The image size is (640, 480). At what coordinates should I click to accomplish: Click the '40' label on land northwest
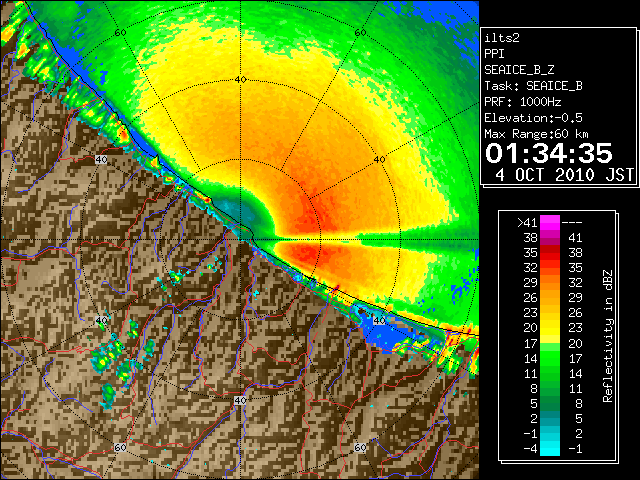[x=101, y=160]
